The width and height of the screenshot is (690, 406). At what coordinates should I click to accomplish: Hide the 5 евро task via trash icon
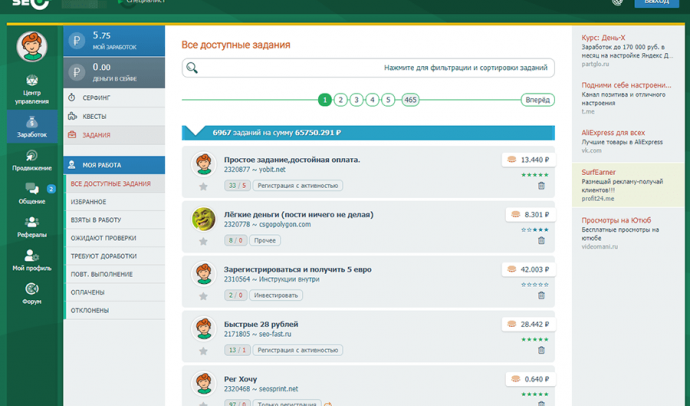pyautogui.click(x=541, y=296)
